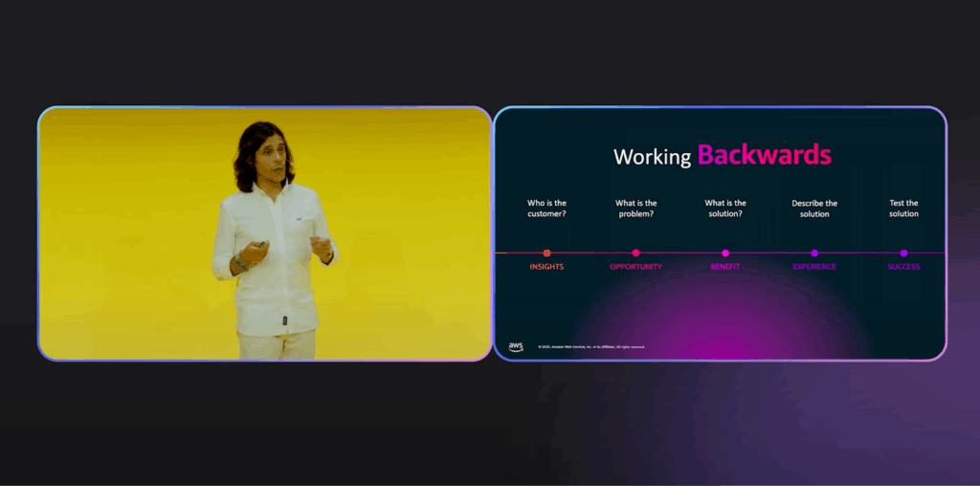Click the "Who is the customer?" text

[x=546, y=208]
